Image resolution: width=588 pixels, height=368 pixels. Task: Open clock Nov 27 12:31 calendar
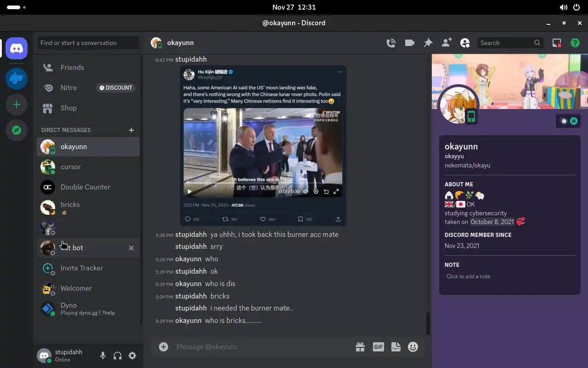pyautogui.click(x=294, y=7)
